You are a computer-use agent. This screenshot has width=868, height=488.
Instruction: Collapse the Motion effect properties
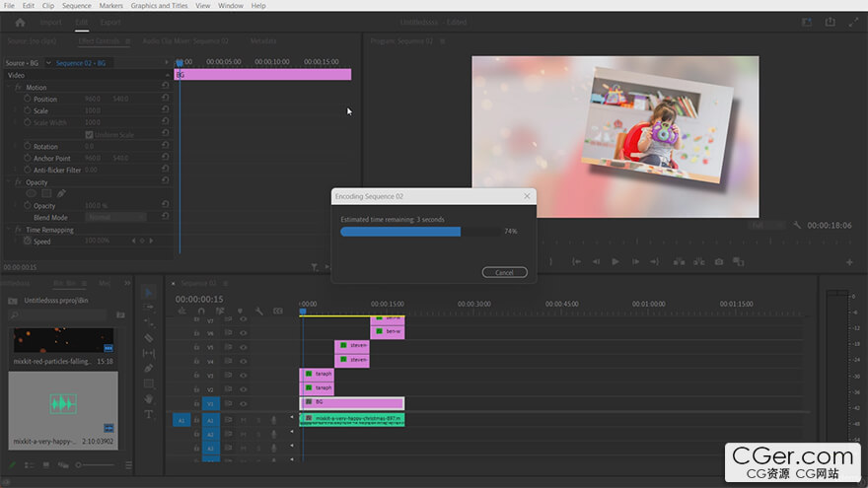[8, 88]
